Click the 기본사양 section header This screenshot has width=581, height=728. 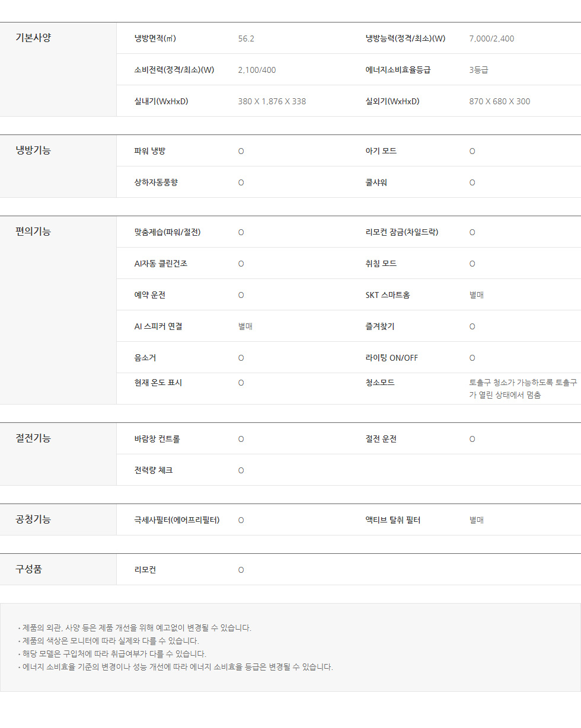click(x=33, y=39)
